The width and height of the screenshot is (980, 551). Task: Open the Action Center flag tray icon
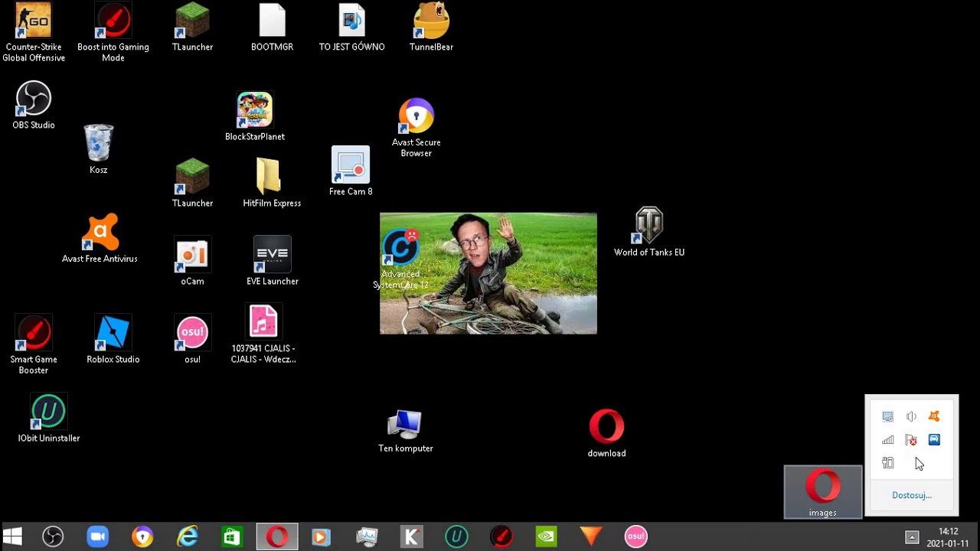click(x=911, y=440)
